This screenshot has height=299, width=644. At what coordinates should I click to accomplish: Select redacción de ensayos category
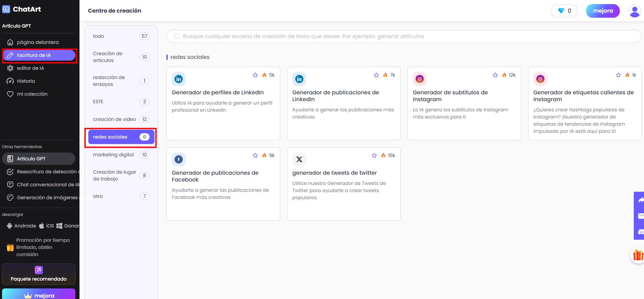click(x=121, y=81)
